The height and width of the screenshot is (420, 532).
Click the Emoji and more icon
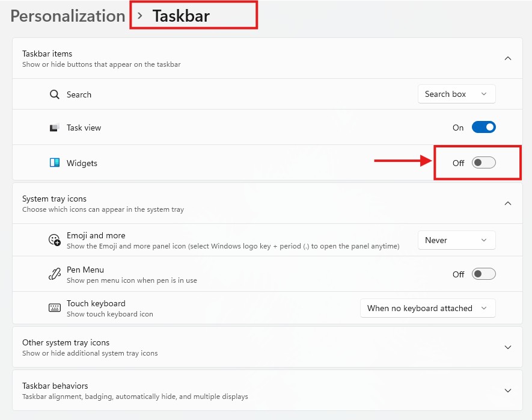(55, 240)
